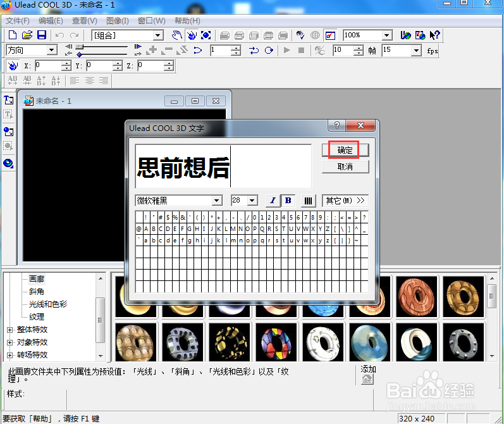Open the online checklist globe icon
The image size is (504, 424).
click(x=420, y=35)
